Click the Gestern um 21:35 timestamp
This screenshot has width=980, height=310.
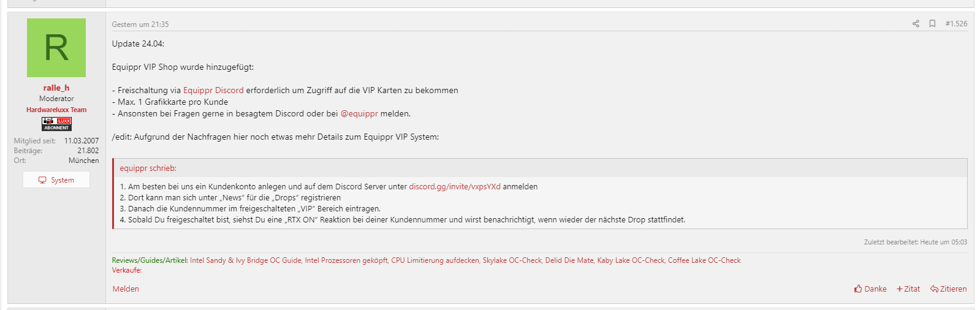140,25
